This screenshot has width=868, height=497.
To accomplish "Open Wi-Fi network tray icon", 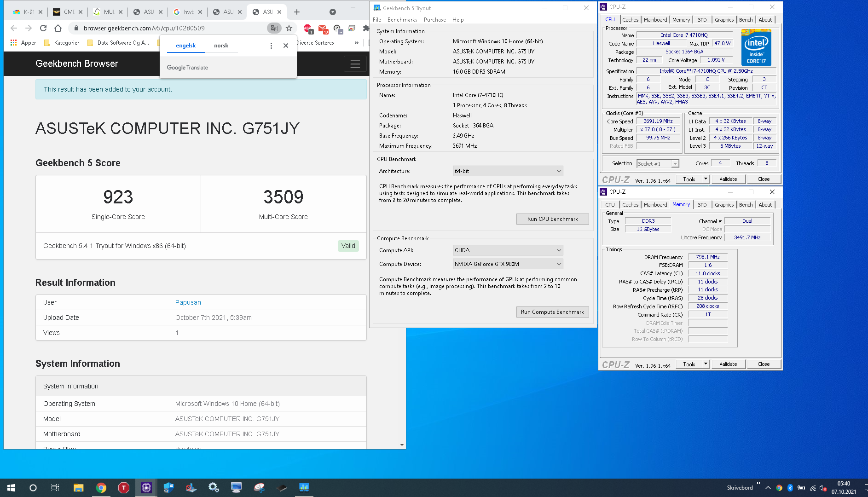I will pyautogui.click(x=813, y=488).
